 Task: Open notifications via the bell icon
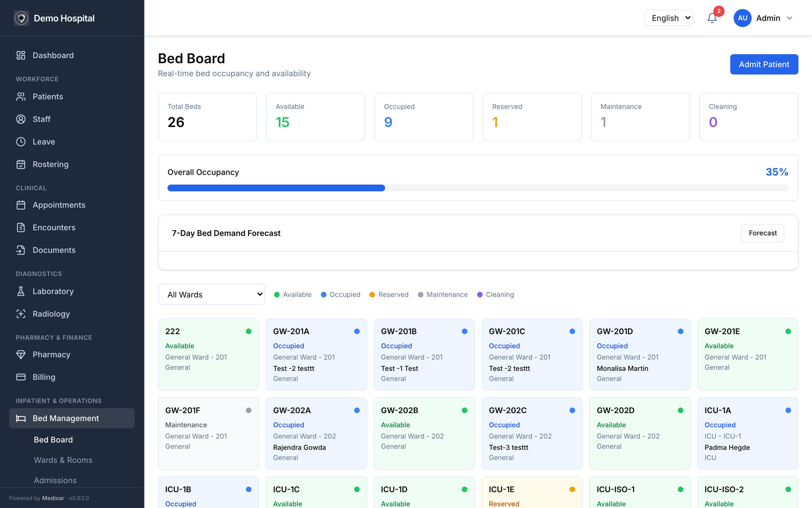tap(712, 18)
